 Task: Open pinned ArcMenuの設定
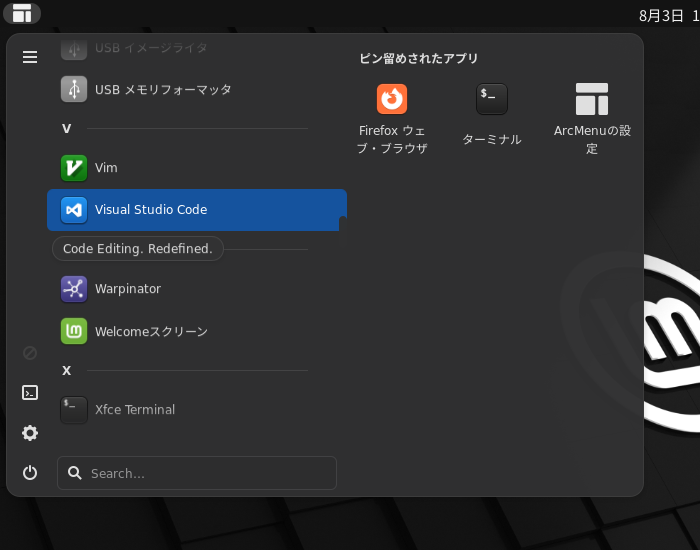click(x=592, y=119)
